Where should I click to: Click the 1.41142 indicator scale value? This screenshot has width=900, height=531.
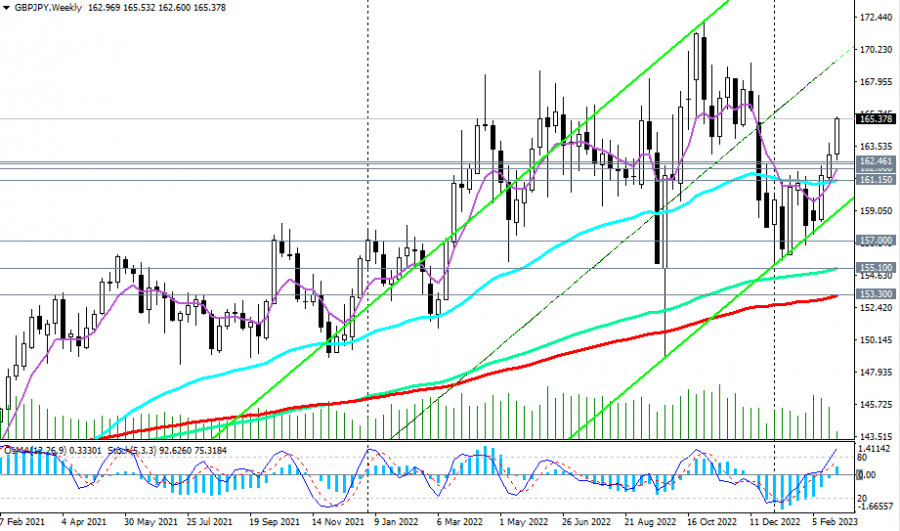point(874,448)
